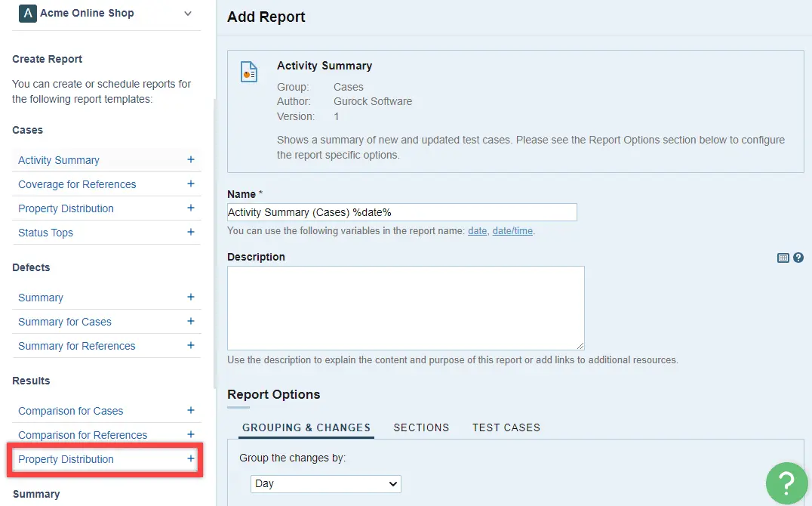Switch to the Sections tab
This screenshot has height=506, width=812.
tap(421, 427)
